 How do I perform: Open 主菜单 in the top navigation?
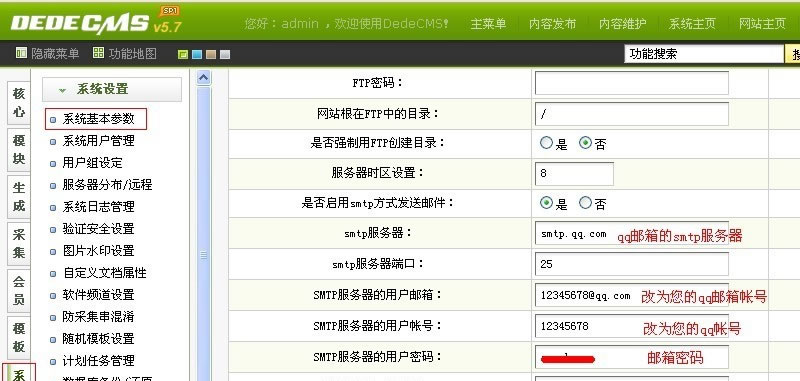[488, 23]
